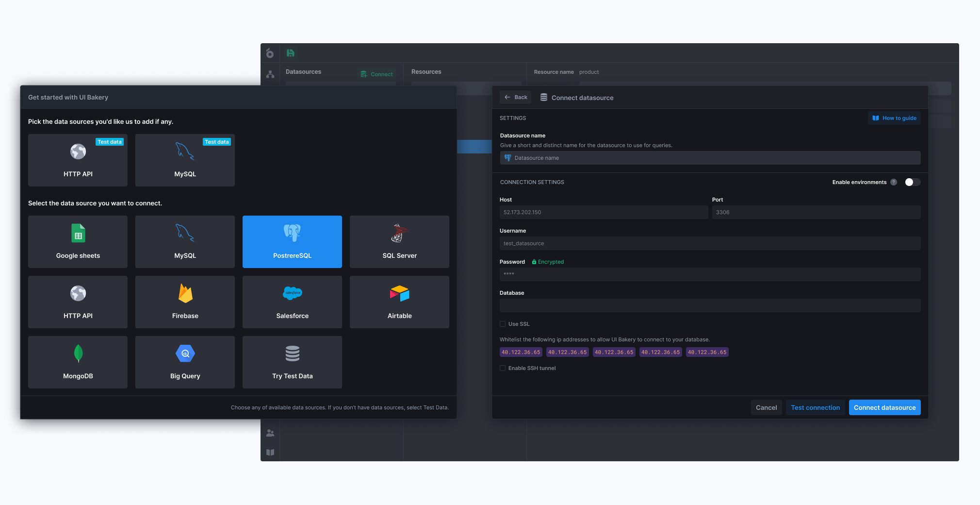Screen dimensions: 980x505
Task: Enable the SSH tunnel option
Action: [x=503, y=368]
